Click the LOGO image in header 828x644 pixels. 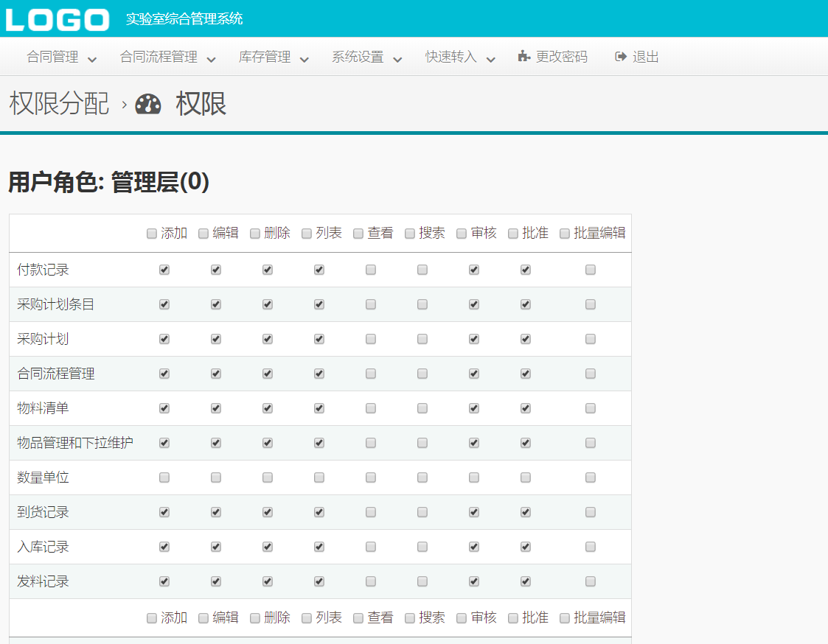tap(57, 19)
